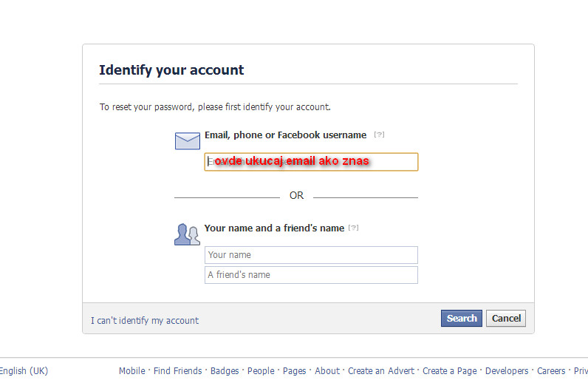Open the Mobile footer link
The height and width of the screenshot is (380, 588).
pos(131,371)
